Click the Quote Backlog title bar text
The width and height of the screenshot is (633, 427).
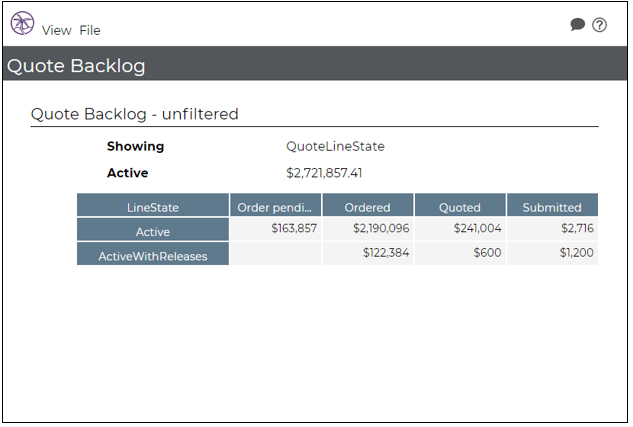point(76,66)
